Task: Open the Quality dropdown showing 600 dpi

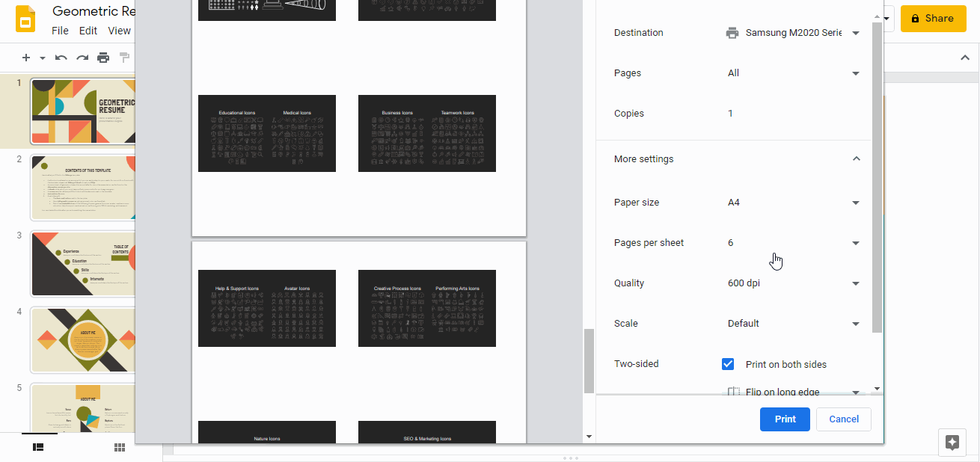Action: click(x=792, y=283)
